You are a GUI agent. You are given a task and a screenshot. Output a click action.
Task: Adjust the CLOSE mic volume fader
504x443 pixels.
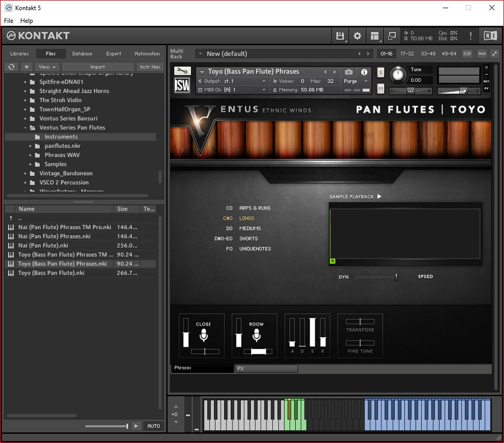[x=186, y=333]
